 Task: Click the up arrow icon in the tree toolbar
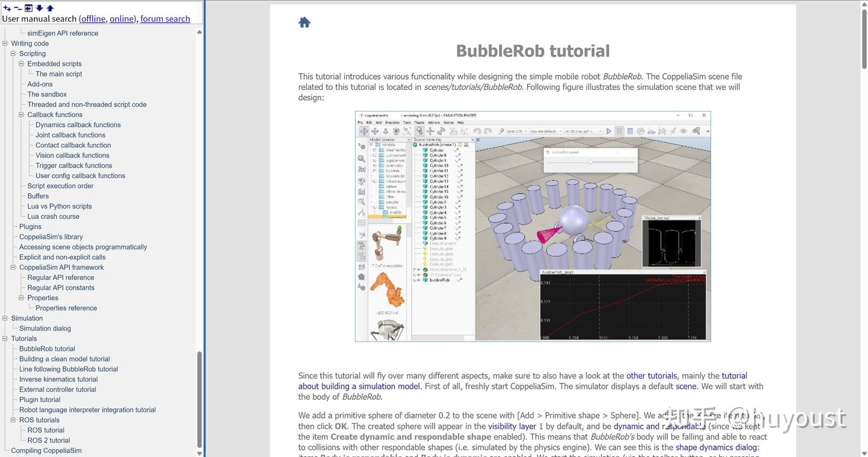click(x=50, y=8)
